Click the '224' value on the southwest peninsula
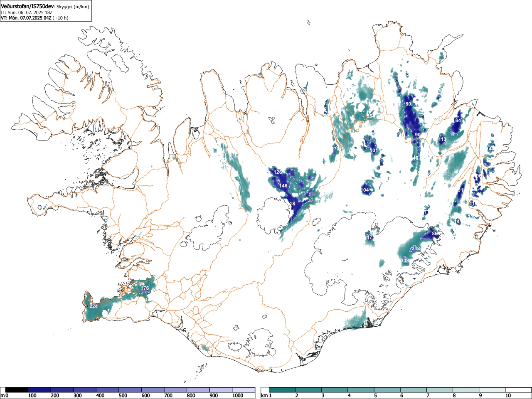The width and height of the screenshot is (532, 399). coord(94,306)
